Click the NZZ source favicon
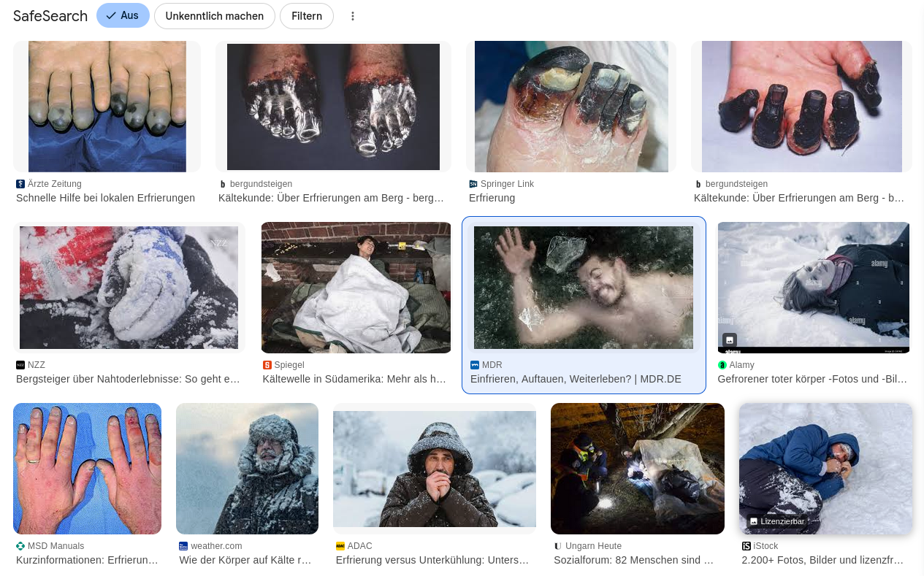Image resolution: width=924 pixels, height=576 pixels. (x=20, y=365)
